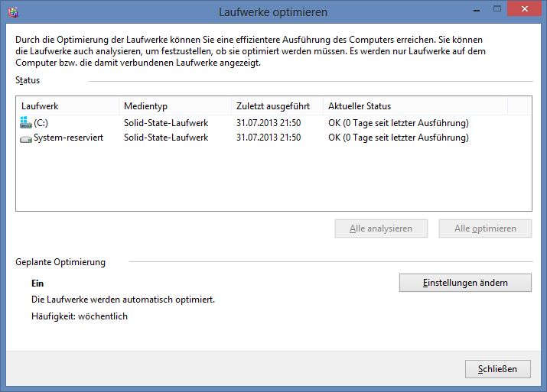Sort by the Laufwerk column header
Image resolution: width=547 pixels, height=392 pixels.
pyautogui.click(x=67, y=106)
